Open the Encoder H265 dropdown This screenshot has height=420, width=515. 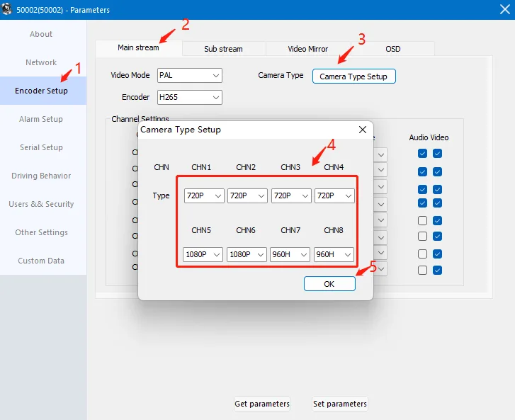(x=190, y=98)
